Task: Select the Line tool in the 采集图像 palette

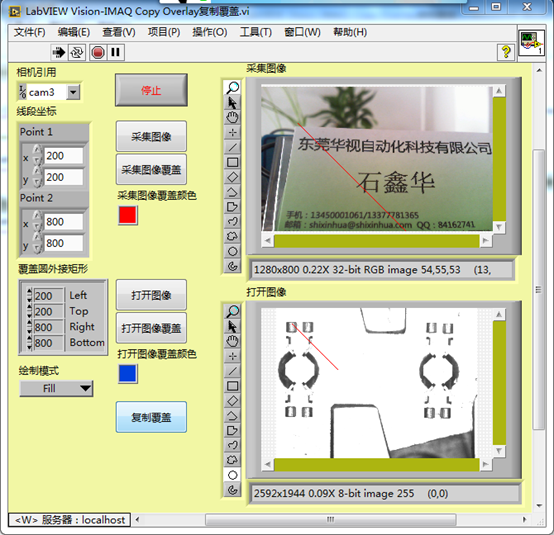Action: (232, 147)
